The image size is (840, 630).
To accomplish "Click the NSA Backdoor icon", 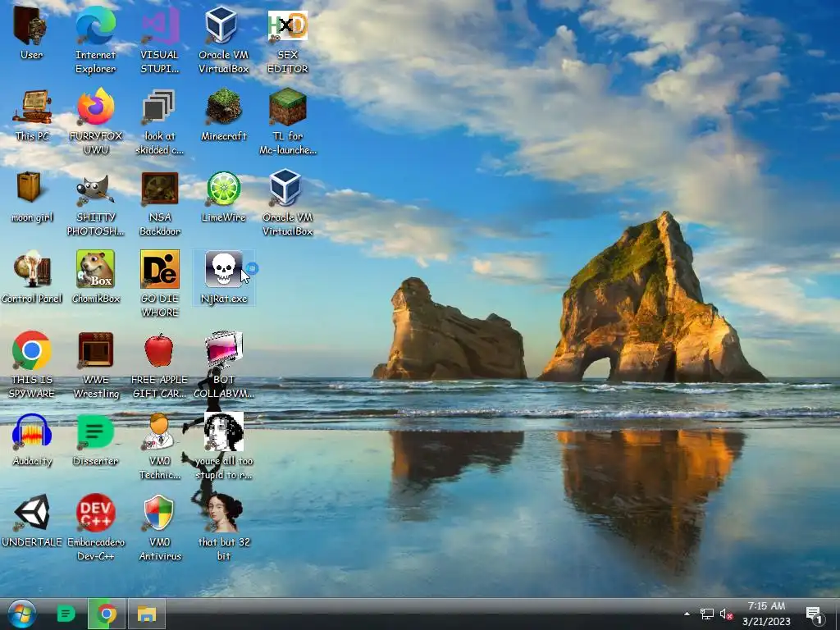I will pos(160,188).
